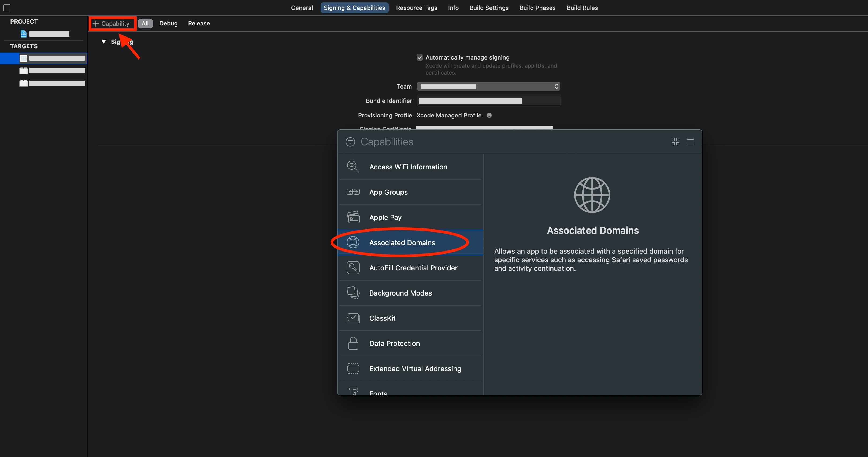This screenshot has width=868, height=457.
Task: Click the grid view icon in Capabilities
Action: [x=675, y=142]
